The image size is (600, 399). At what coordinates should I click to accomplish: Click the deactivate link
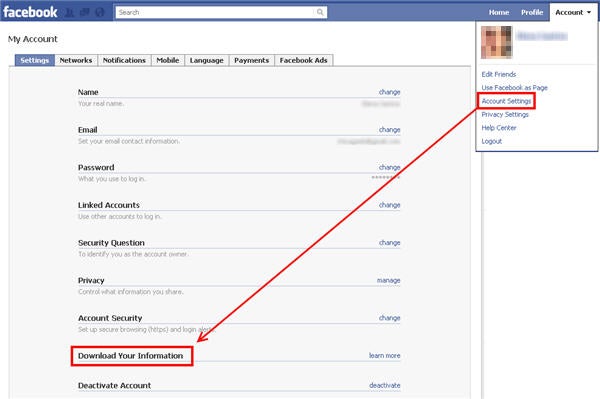click(385, 385)
